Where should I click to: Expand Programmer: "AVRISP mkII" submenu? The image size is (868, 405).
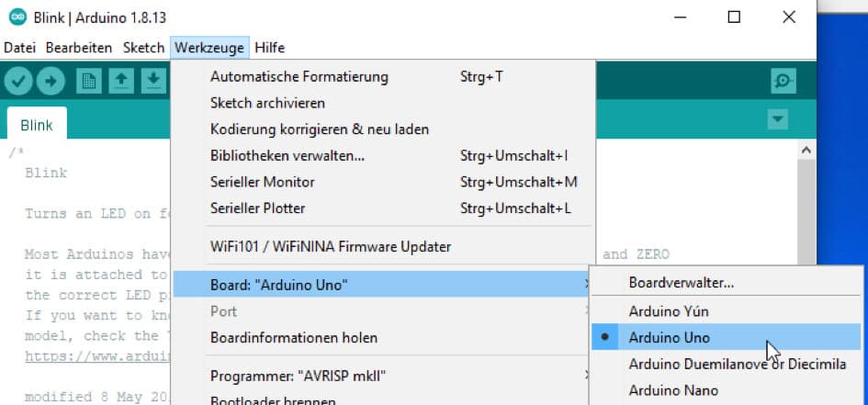coord(383,377)
